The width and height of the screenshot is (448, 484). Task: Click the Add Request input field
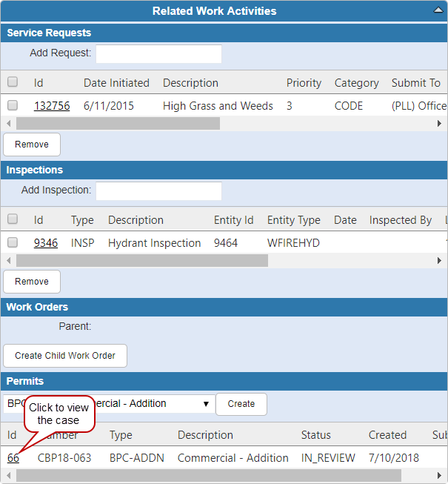pyautogui.click(x=158, y=54)
